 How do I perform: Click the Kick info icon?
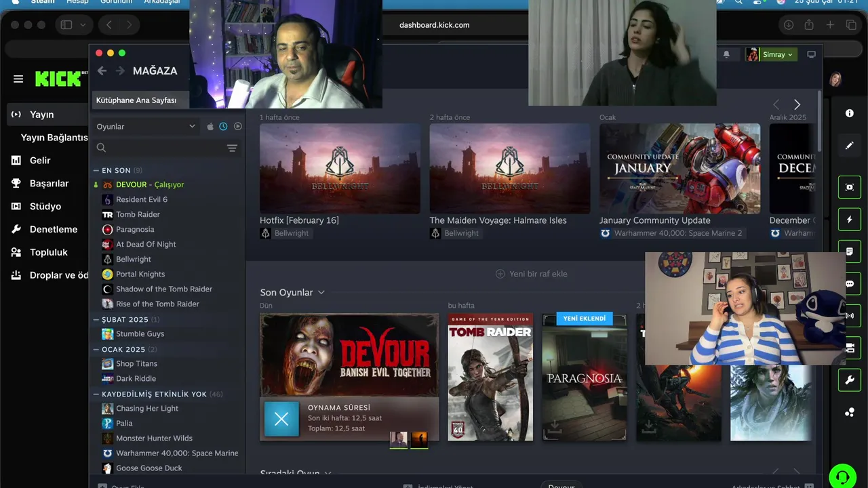[x=849, y=113]
